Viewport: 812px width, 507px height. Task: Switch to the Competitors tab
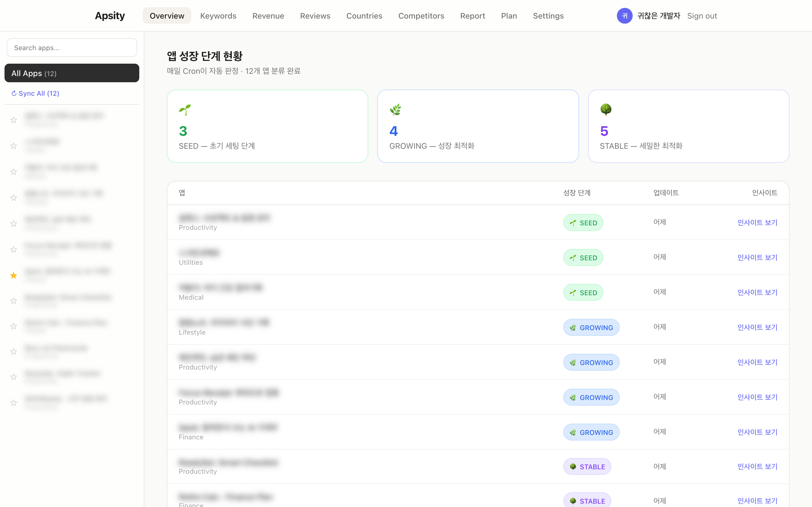click(x=421, y=16)
